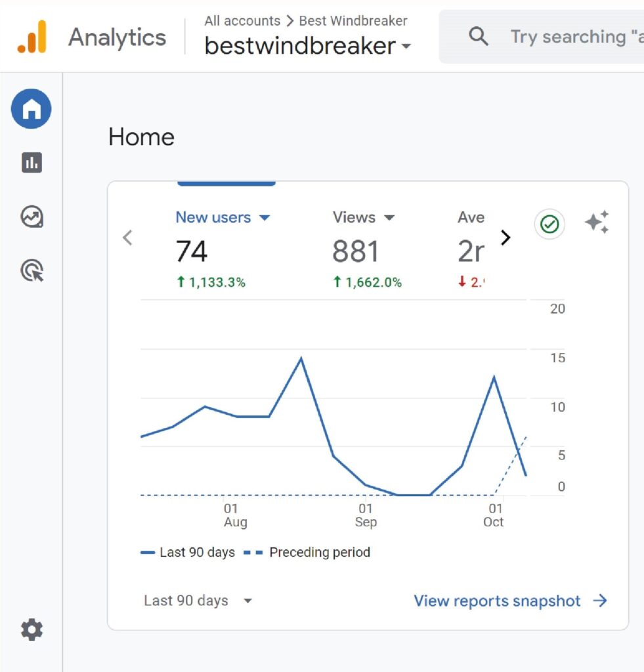The height and width of the screenshot is (672, 644).
Task: Click the Views value 881
Action: point(356,251)
